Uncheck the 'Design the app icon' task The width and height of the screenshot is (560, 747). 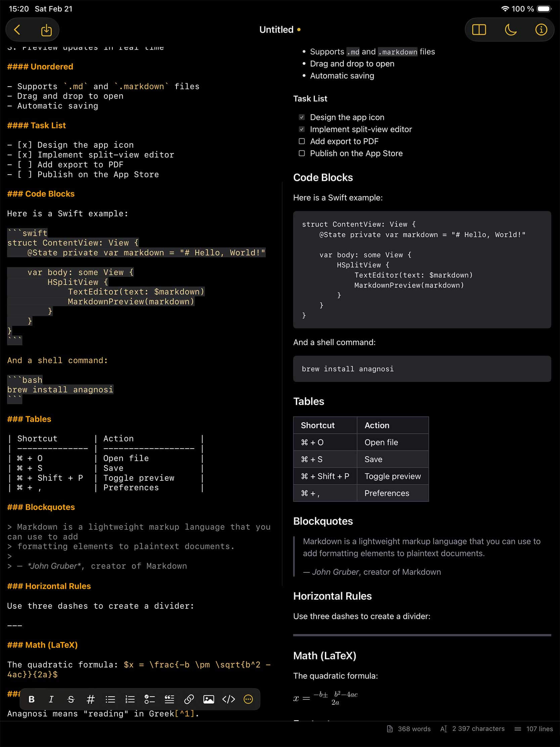302,117
